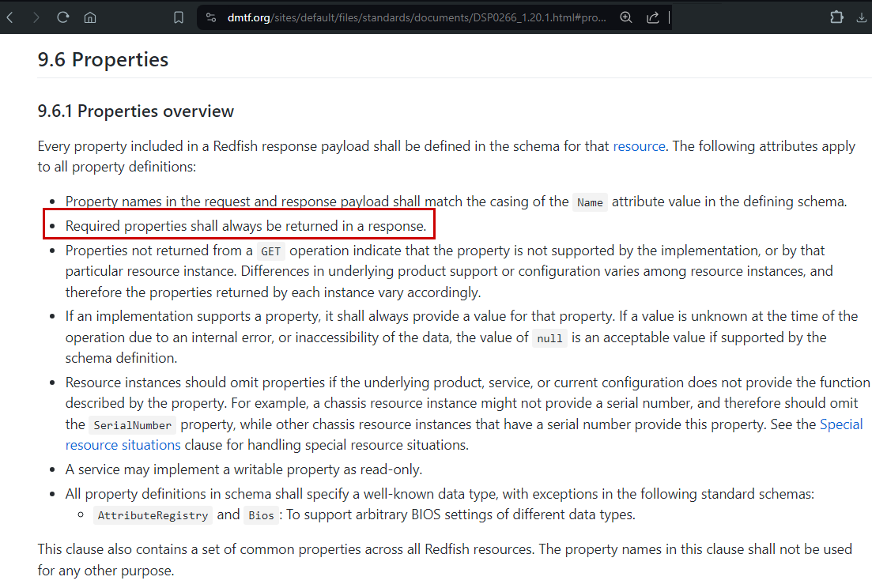
Task: Open the 'resource situations' link
Action: pos(123,445)
